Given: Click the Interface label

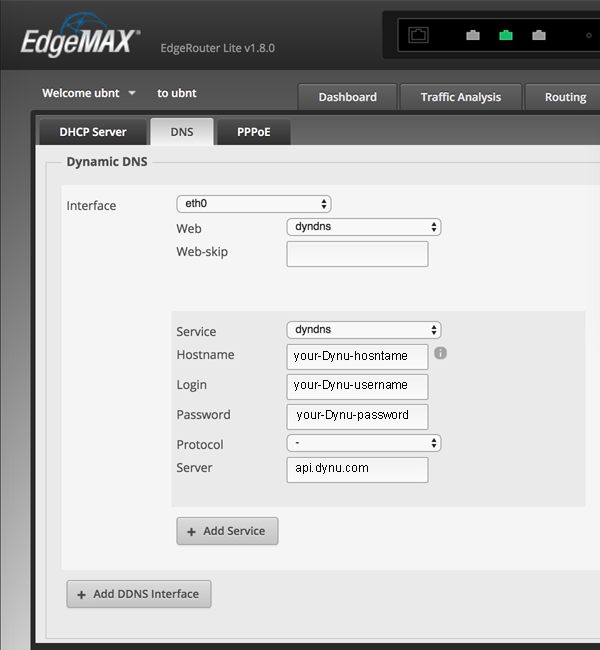Looking at the screenshot, I should [x=91, y=206].
